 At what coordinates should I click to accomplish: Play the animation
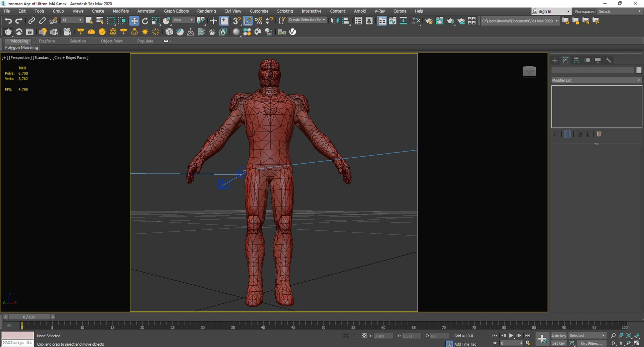[511, 336]
